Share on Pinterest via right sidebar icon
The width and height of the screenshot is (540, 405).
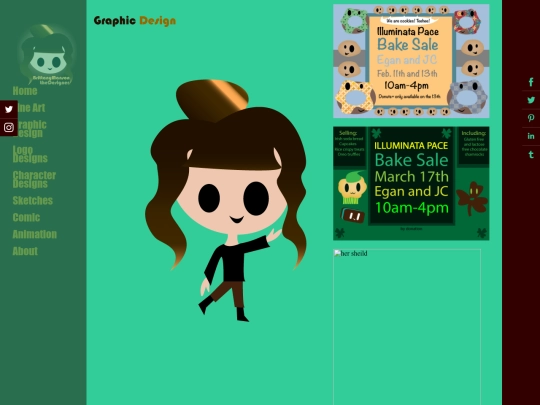pos(531,118)
